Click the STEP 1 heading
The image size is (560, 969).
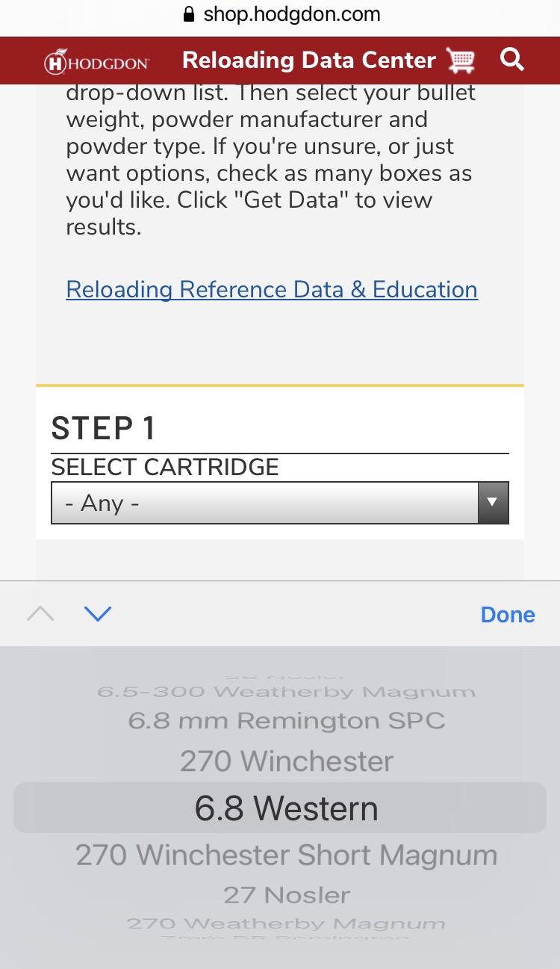pos(103,428)
